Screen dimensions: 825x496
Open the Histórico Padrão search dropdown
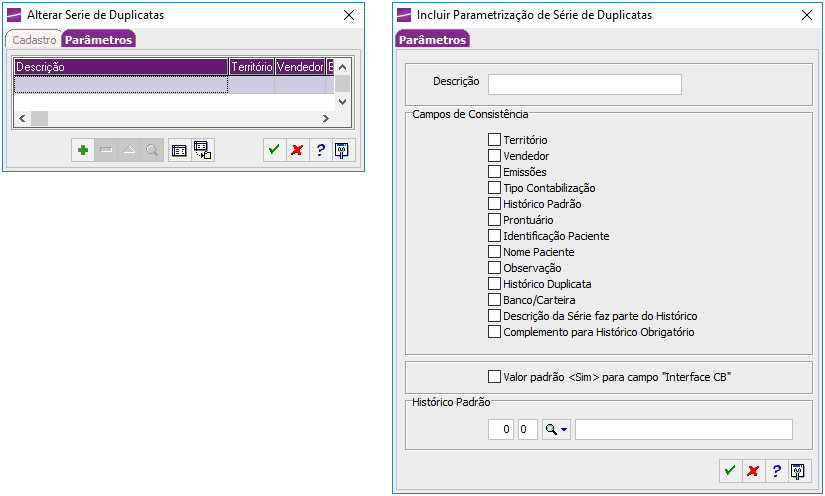[x=556, y=430]
